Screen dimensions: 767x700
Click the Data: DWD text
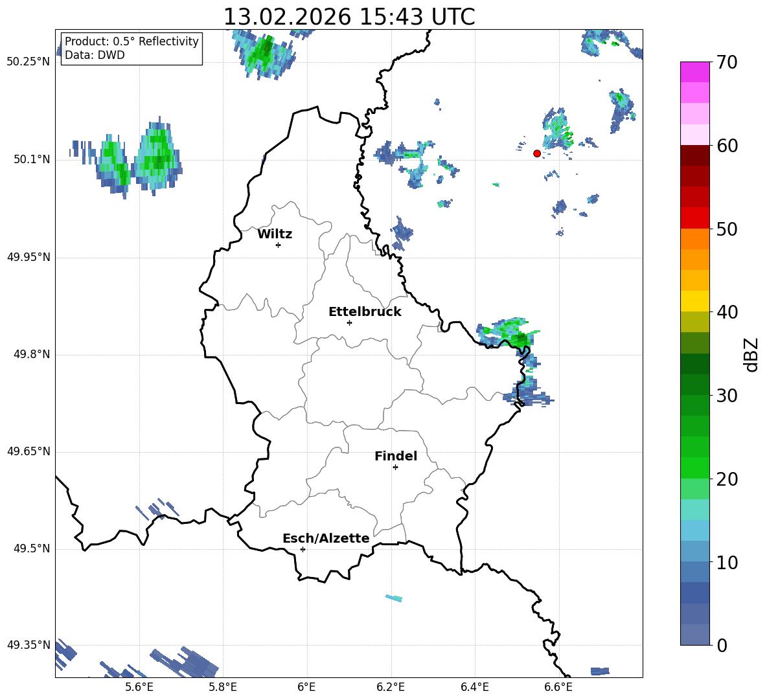pos(95,55)
